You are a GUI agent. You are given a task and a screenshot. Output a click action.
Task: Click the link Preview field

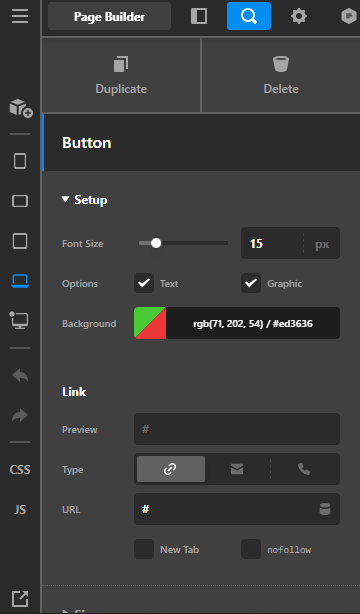(237, 429)
